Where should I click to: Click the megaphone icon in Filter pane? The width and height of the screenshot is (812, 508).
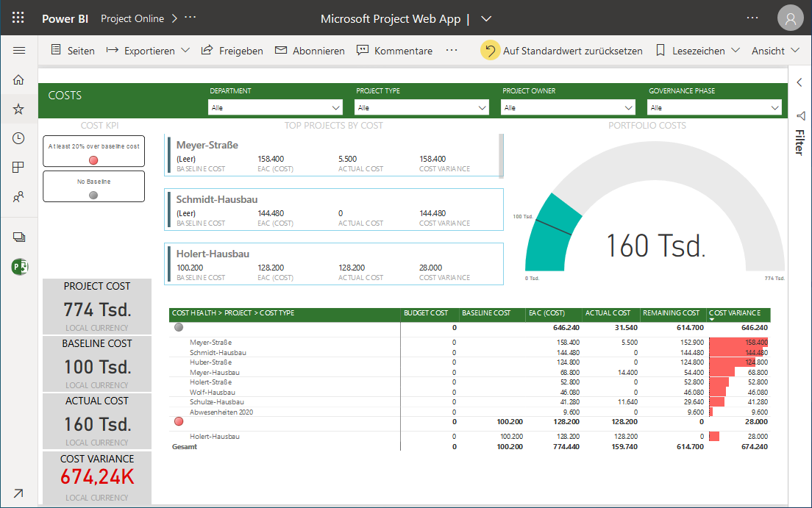[x=801, y=115]
